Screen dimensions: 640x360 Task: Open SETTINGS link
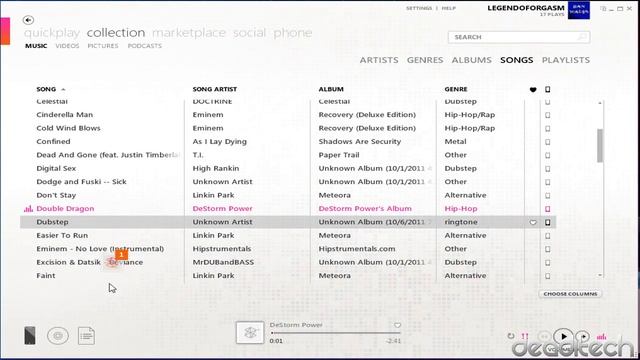point(419,8)
